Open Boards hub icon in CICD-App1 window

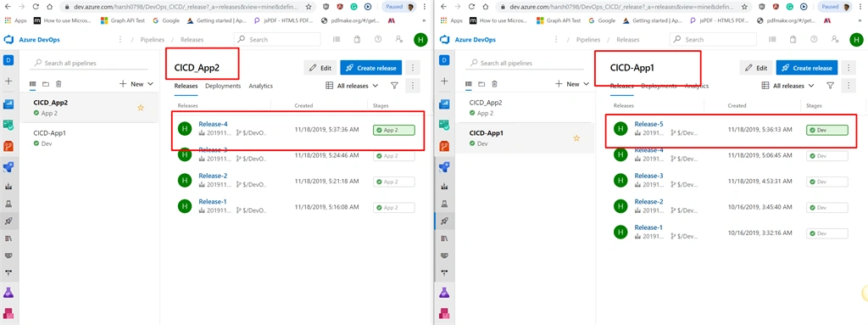[444, 126]
